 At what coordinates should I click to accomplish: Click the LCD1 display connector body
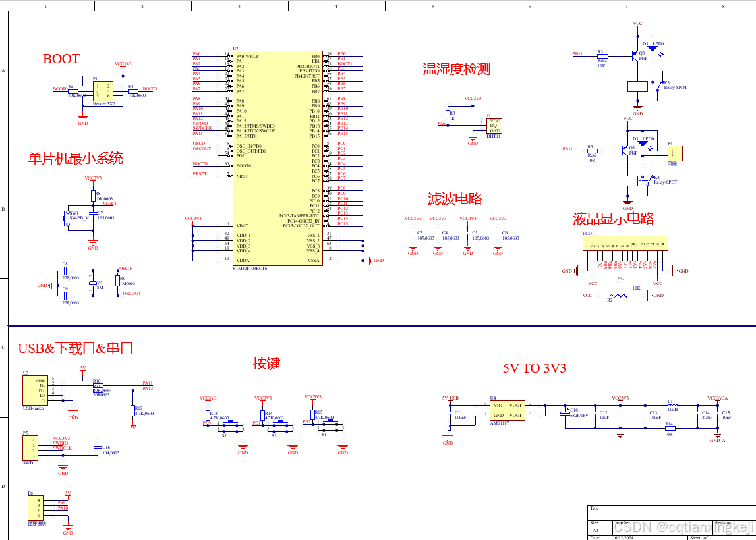tap(625, 243)
